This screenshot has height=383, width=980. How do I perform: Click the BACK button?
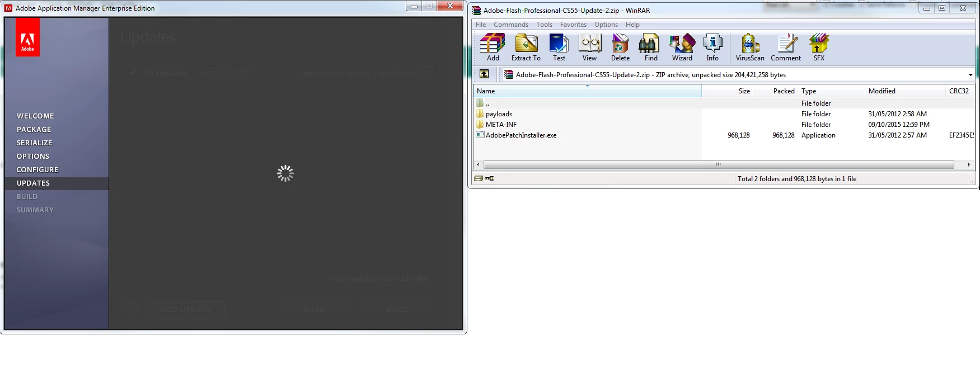[x=314, y=309]
